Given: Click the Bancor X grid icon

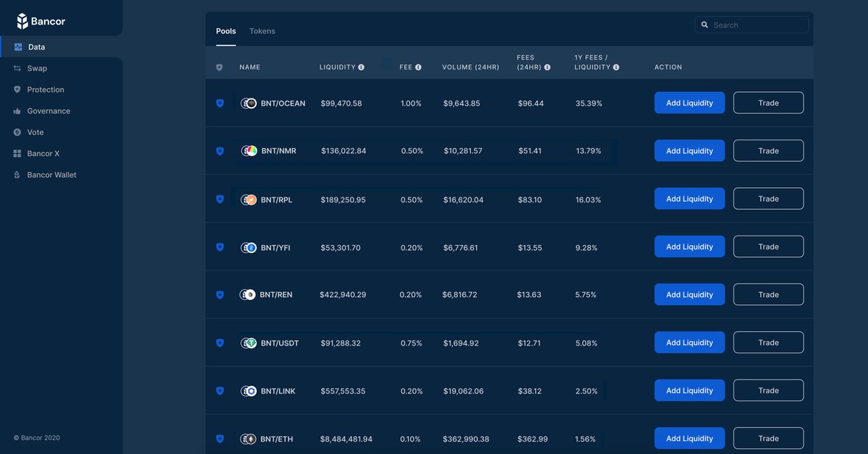Looking at the screenshot, I should click(17, 154).
